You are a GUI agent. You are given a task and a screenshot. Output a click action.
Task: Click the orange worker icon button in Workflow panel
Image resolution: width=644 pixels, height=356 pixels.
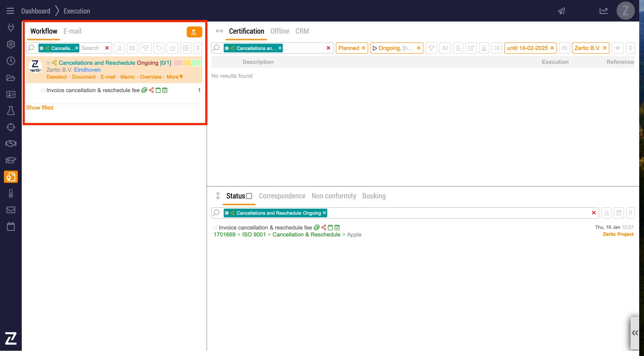pyautogui.click(x=194, y=32)
